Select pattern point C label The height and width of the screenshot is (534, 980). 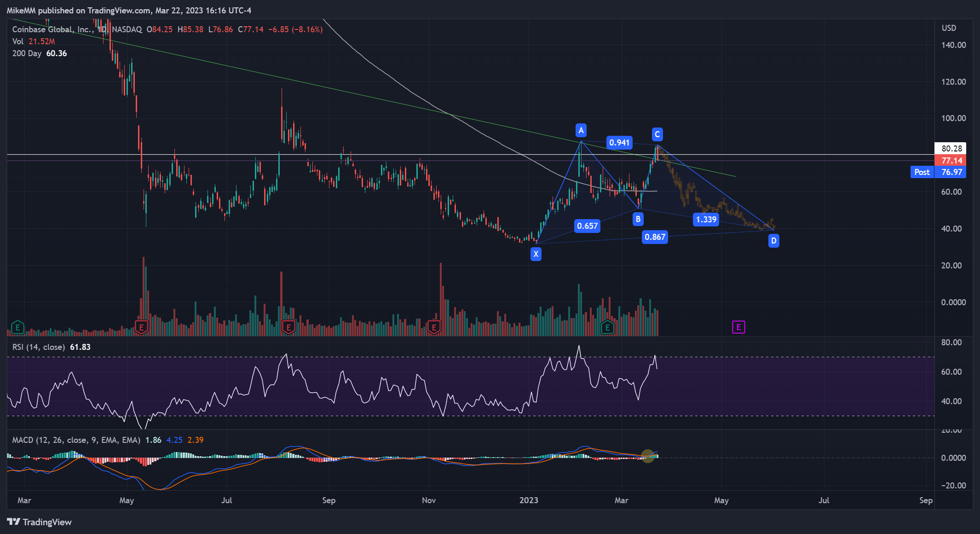pos(657,134)
